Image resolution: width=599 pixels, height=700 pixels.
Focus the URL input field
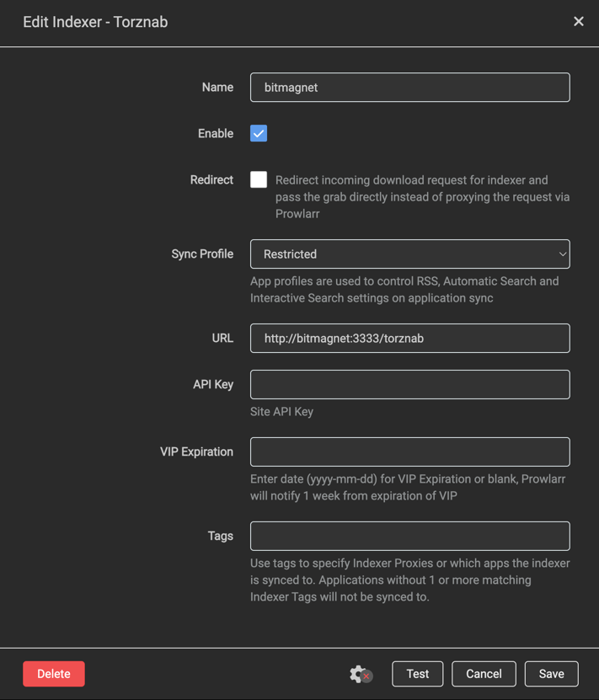pos(409,339)
